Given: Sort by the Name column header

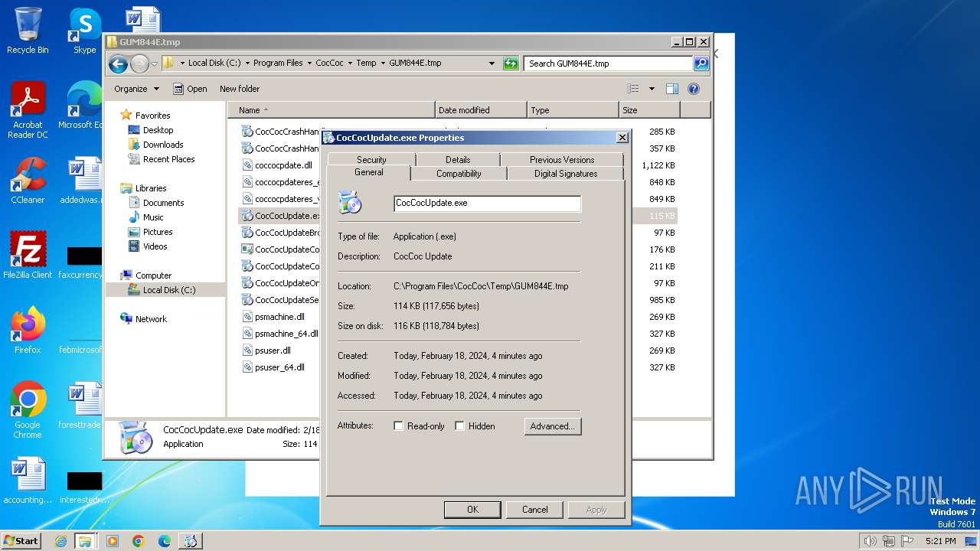Looking at the screenshot, I should point(332,110).
